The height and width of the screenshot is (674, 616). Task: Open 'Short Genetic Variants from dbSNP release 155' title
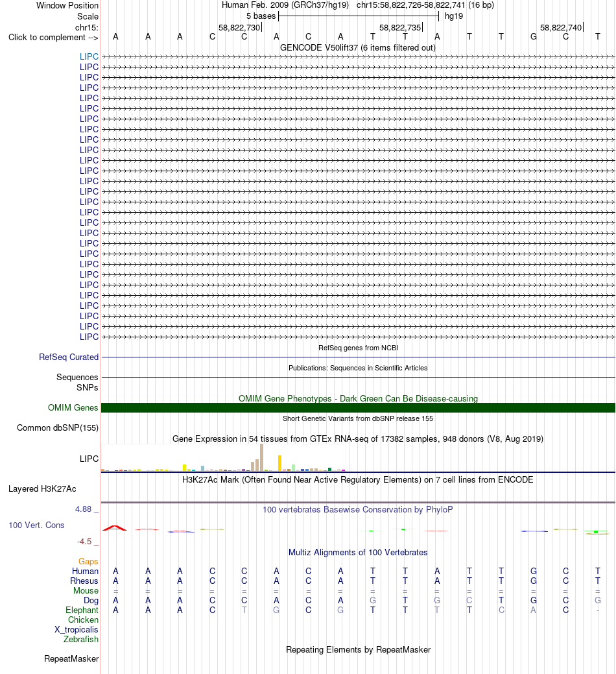tap(358, 418)
